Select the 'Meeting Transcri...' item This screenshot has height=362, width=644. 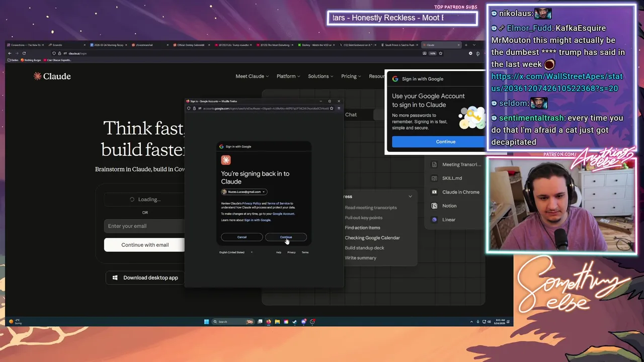click(456, 164)
